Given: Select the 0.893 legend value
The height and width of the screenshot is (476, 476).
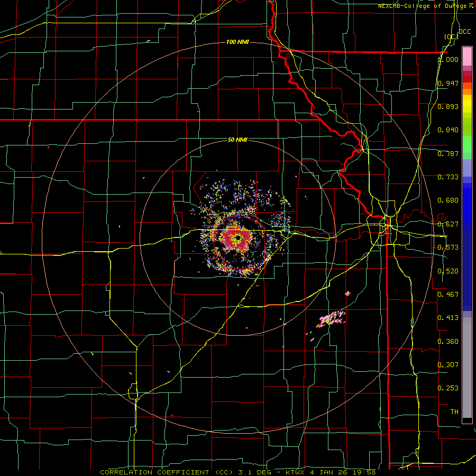Looking at the screenshot, I should pos(448,106).
